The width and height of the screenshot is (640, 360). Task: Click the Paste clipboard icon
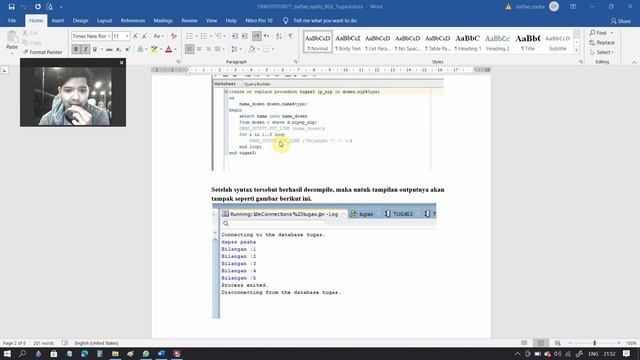point(12,38)
